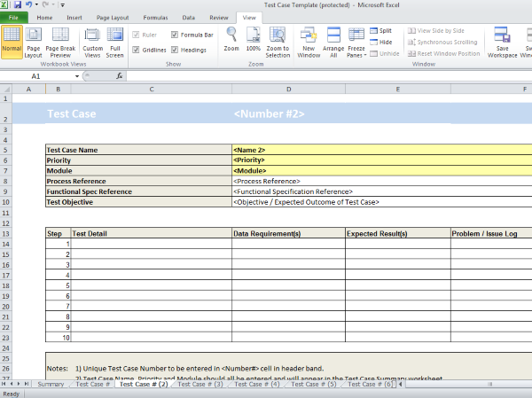Hide the current window
Viewport: 532px width, 398px height.
tap(381, 42)
